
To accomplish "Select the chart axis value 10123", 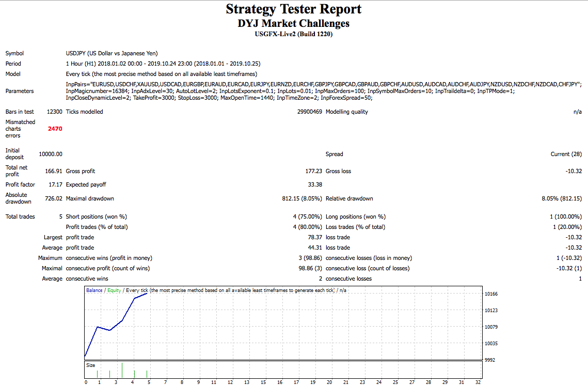I will coord(491,311).
